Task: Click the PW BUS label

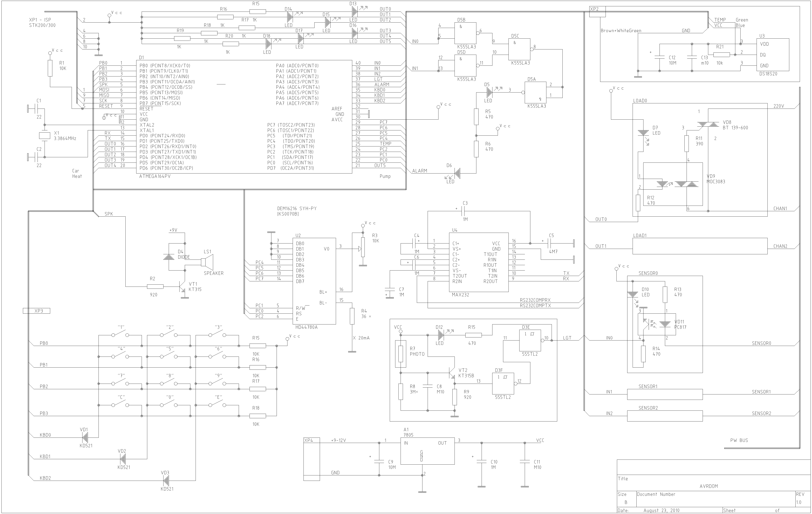Action: [x=739, y=441]
